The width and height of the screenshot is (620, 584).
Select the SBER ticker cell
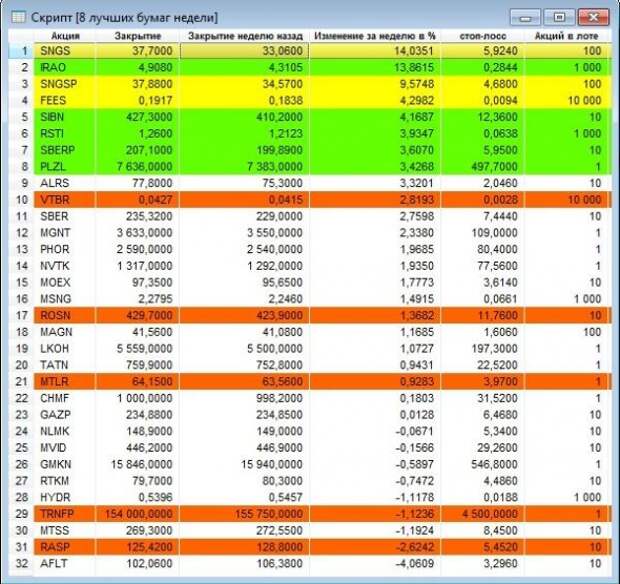(x=65, y=217)
